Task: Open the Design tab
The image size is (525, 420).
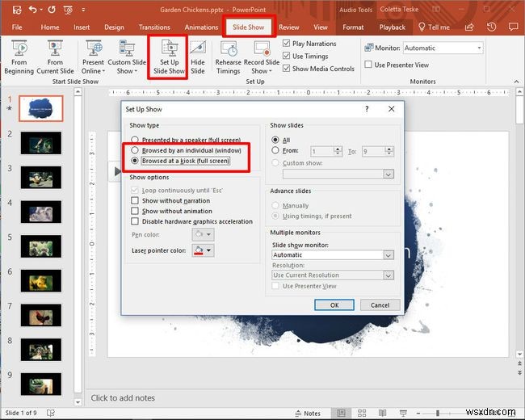Action: pos(114,27)
